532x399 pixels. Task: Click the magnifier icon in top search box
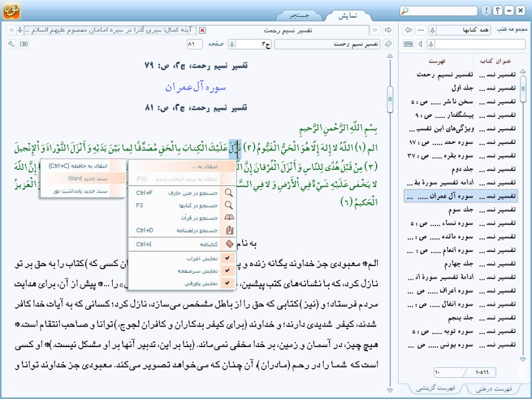(404, 11)
